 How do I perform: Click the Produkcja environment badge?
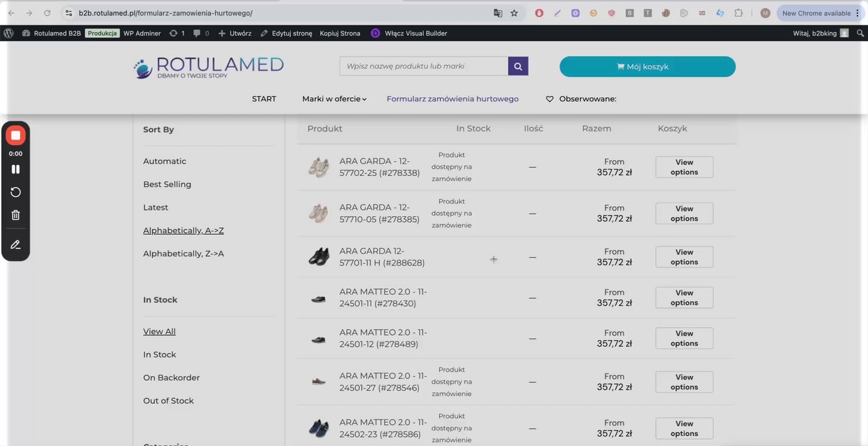[102, 33]
